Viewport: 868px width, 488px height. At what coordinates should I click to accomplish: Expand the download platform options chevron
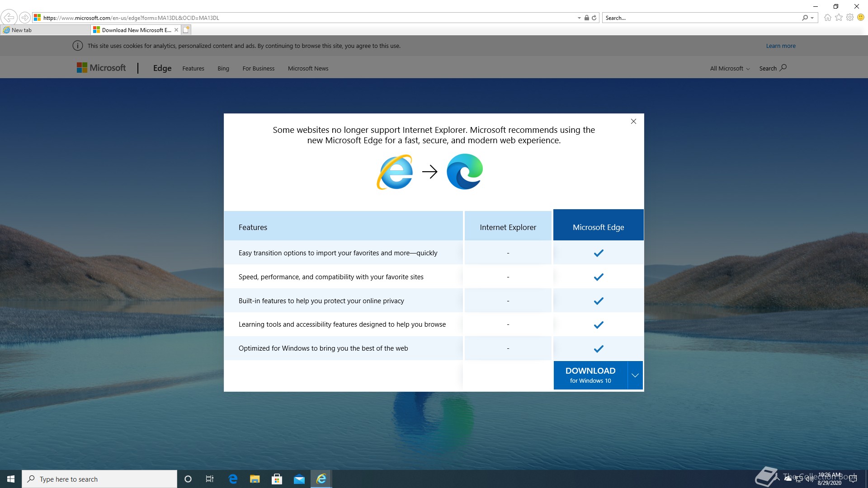click(635, 375)
